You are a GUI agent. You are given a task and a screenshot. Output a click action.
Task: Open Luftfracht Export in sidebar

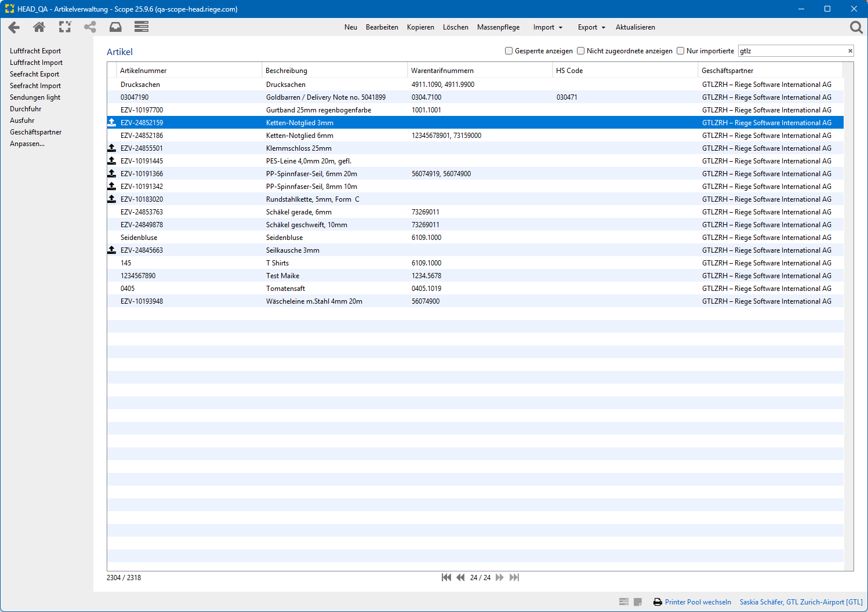35,51
